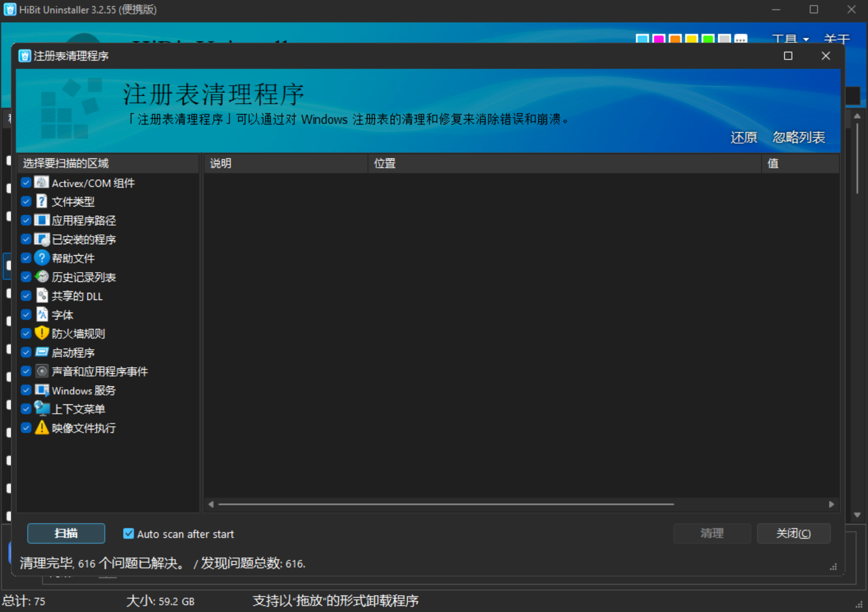This screenshot has width=868, height=612.
Task: Click main window scrollbar down arrow
Action: pos(857,515)
